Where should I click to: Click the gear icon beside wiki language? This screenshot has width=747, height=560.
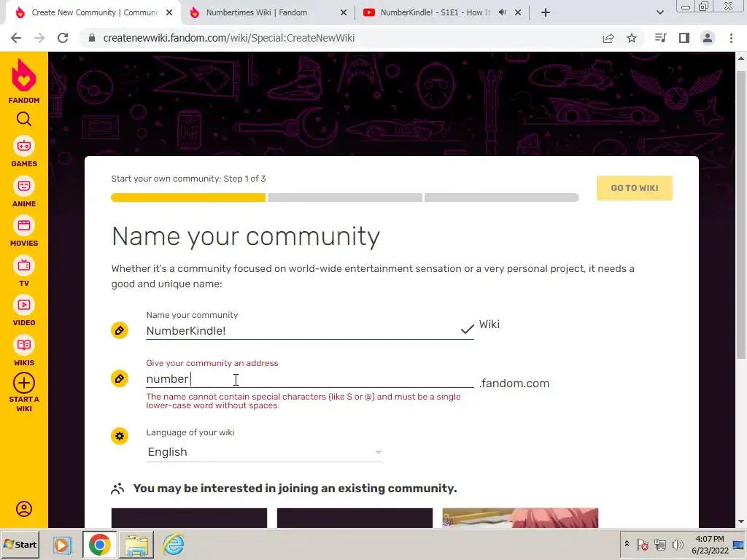(120, 436)
